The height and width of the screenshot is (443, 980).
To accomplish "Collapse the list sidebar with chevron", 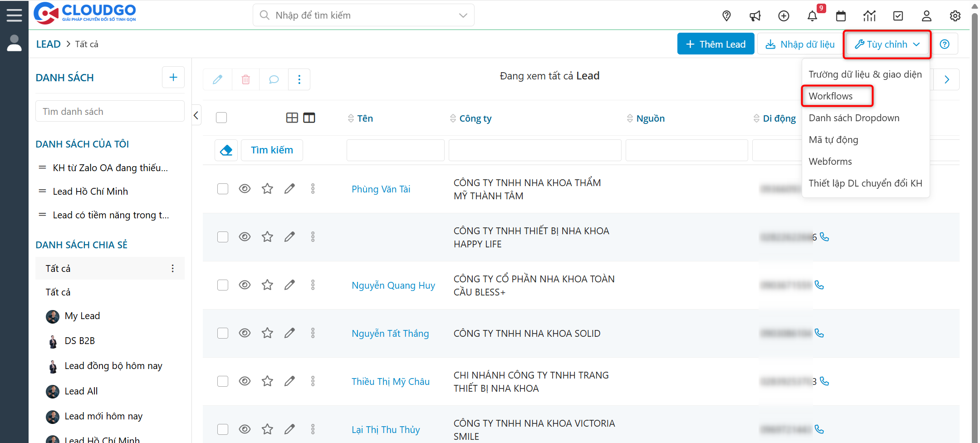I will [196, 115].
